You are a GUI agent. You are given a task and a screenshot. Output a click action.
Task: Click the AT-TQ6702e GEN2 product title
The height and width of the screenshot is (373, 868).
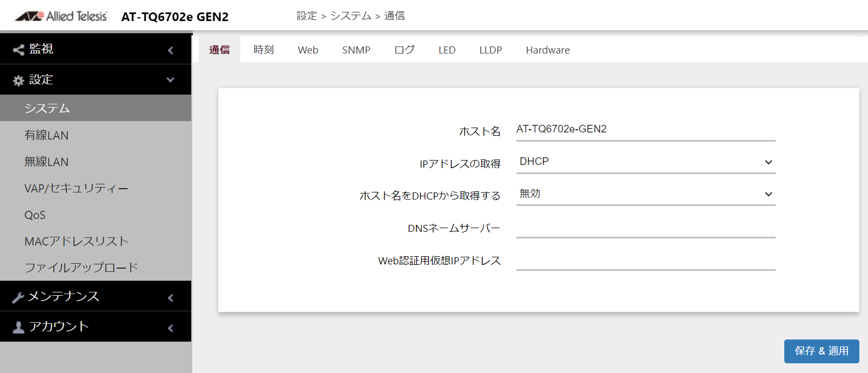tap(175, 17)
